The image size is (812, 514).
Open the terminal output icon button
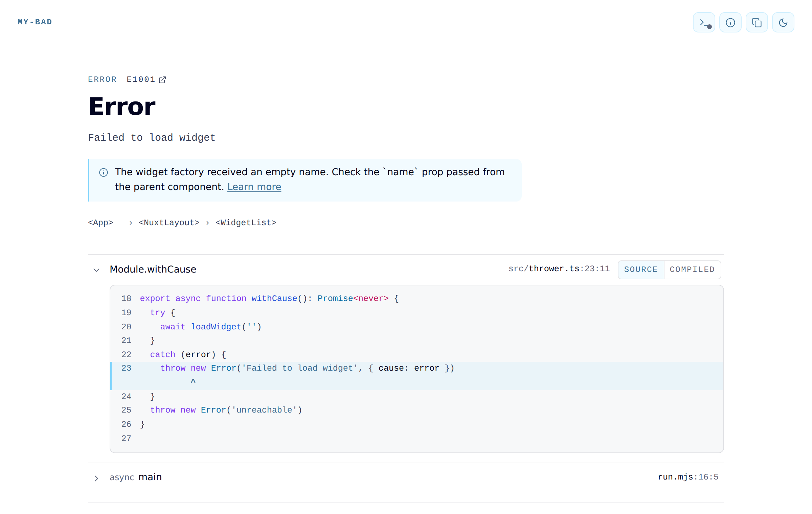click(704, 23)
